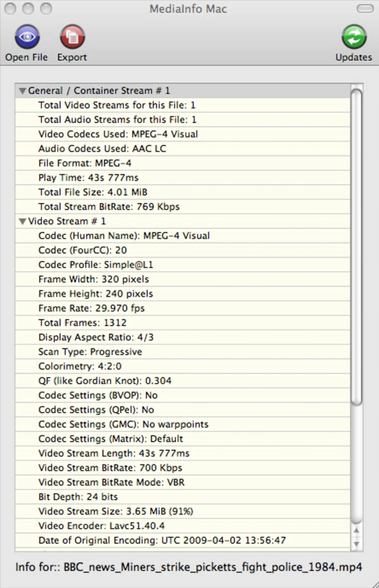Select 'Video Stream Length: 43s 777ms' row
Viewport: 379px width, 588px height.
[182, 453]
